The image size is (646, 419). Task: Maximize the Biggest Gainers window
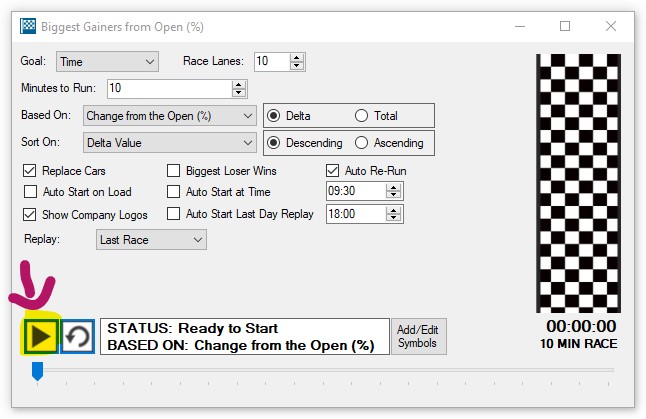pos(565,26)
